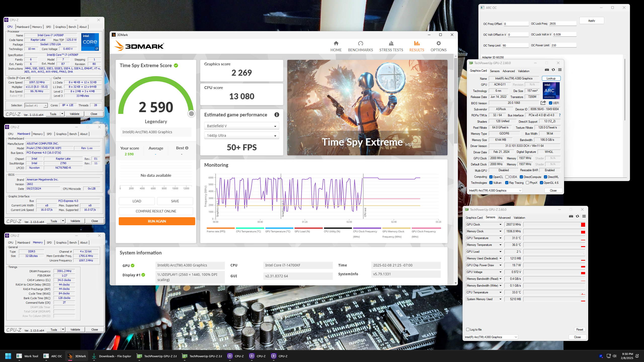Open Validation tab in GPU-Z Sensors window
644x362 pixels.
[519, 218]
